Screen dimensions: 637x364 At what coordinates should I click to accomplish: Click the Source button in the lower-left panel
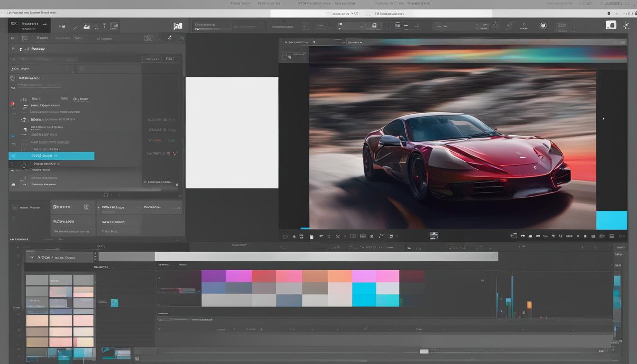[62, 207]
